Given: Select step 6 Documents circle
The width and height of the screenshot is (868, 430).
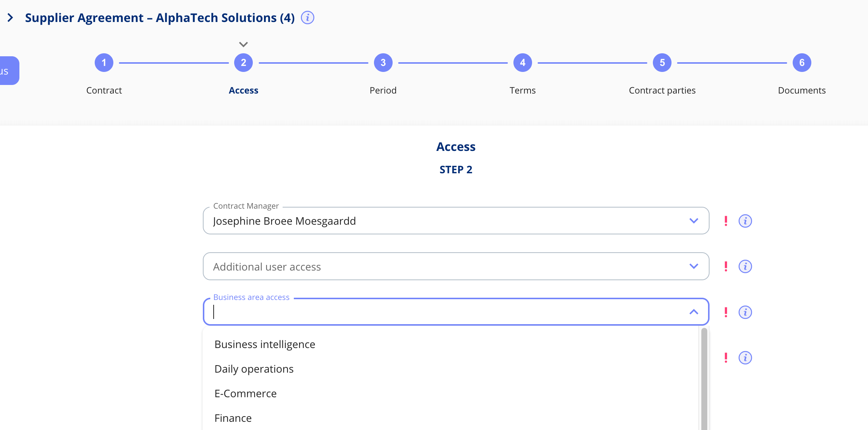Looking at the screenshot, I should coord(801,62).
